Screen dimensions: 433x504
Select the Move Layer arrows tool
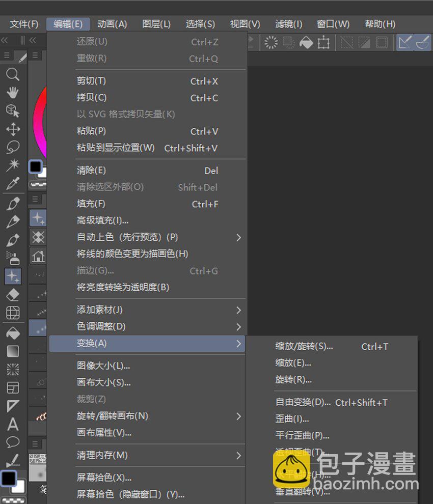13,129
